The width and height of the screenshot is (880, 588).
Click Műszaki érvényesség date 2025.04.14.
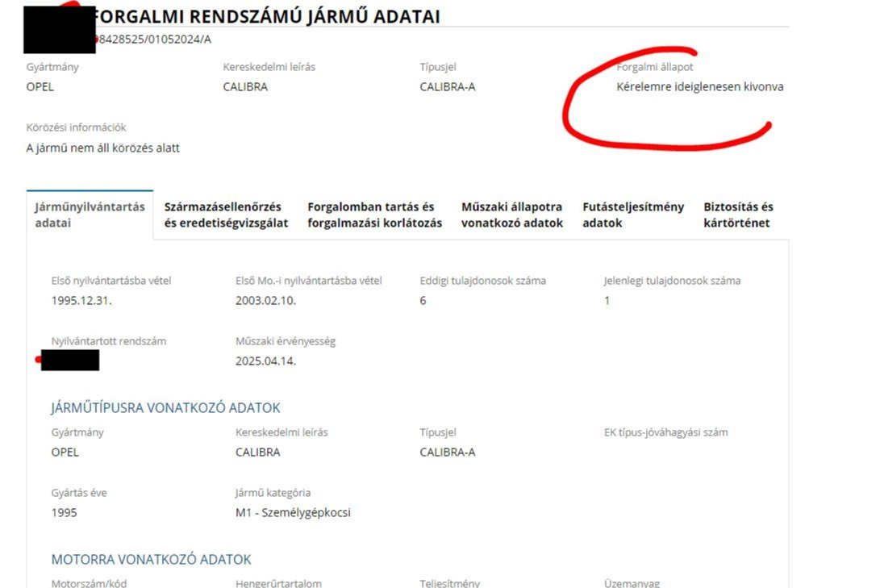pos(265,361)
